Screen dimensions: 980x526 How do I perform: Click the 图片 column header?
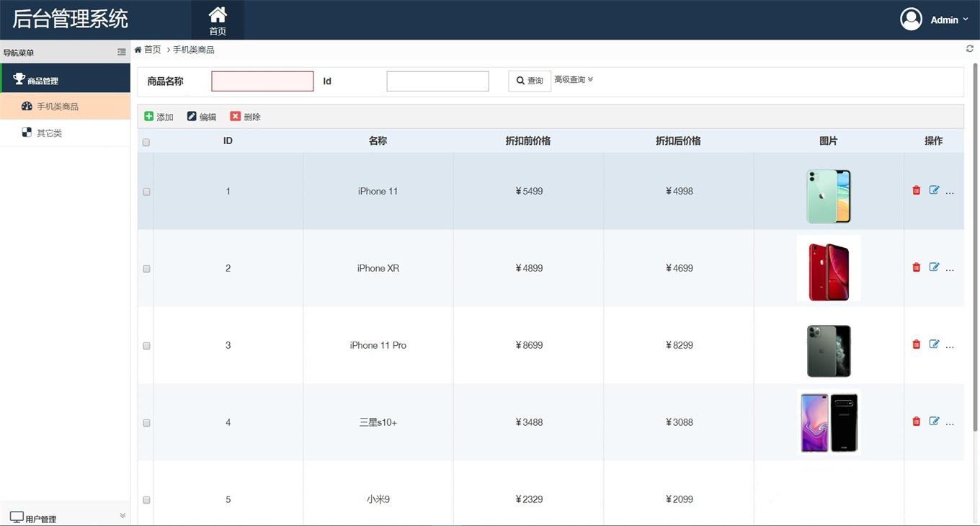click(x=829, y=141)
